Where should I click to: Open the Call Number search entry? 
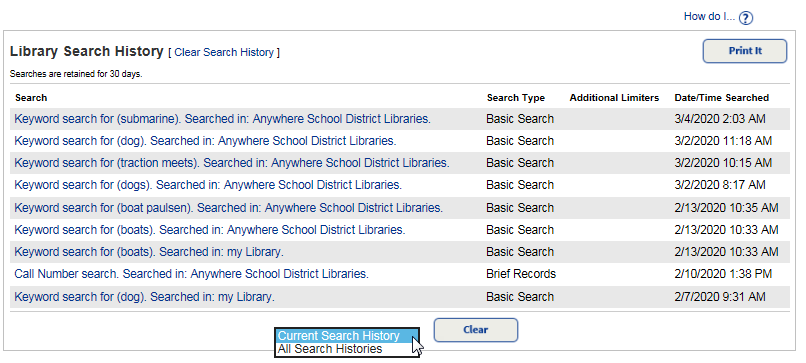pos(191,274)
